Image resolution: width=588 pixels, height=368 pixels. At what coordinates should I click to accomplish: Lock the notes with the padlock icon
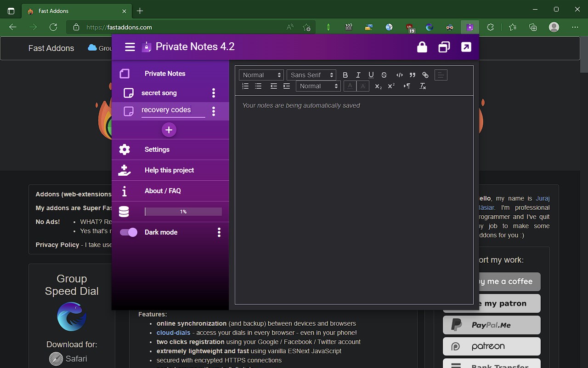click(x=422, y=47)
